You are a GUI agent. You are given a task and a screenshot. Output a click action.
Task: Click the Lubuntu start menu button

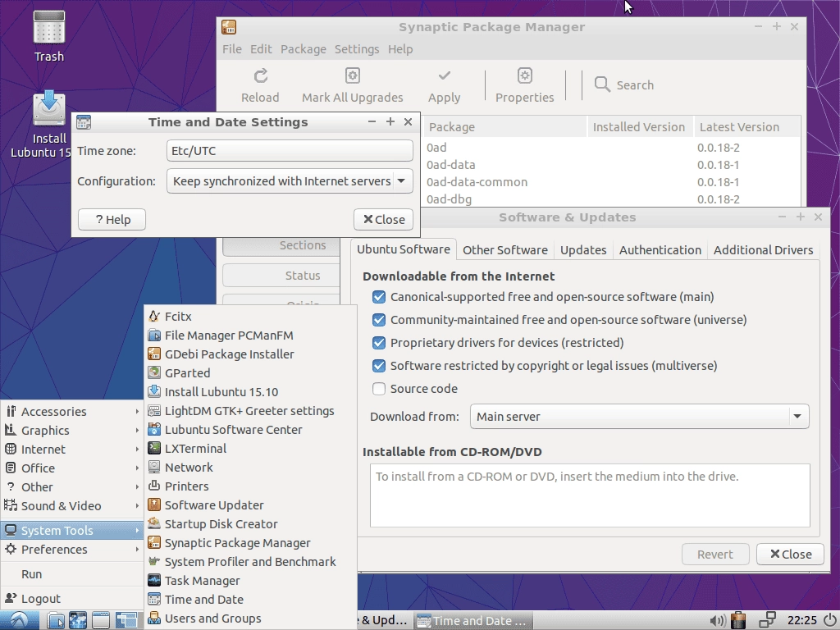(20, 620)
